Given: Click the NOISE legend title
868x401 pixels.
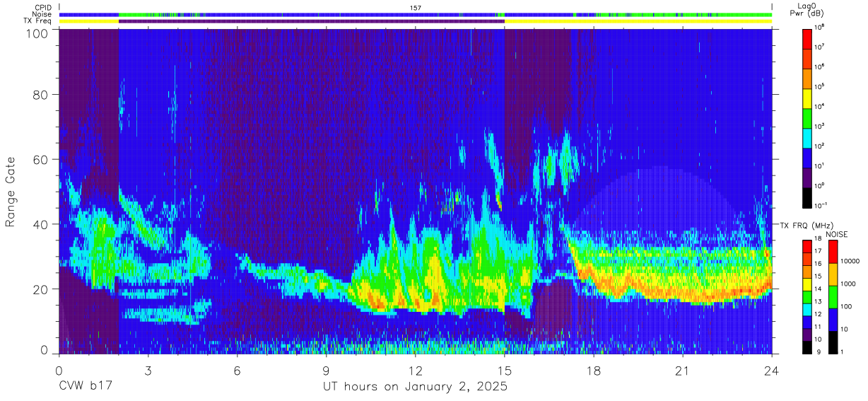Looking at the screenshot, I should point(837,234).
